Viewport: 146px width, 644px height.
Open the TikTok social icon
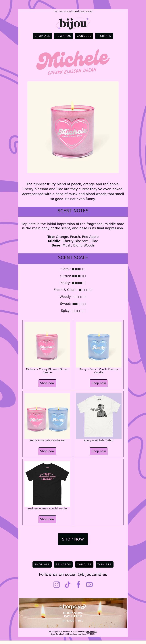coord(67,585)
